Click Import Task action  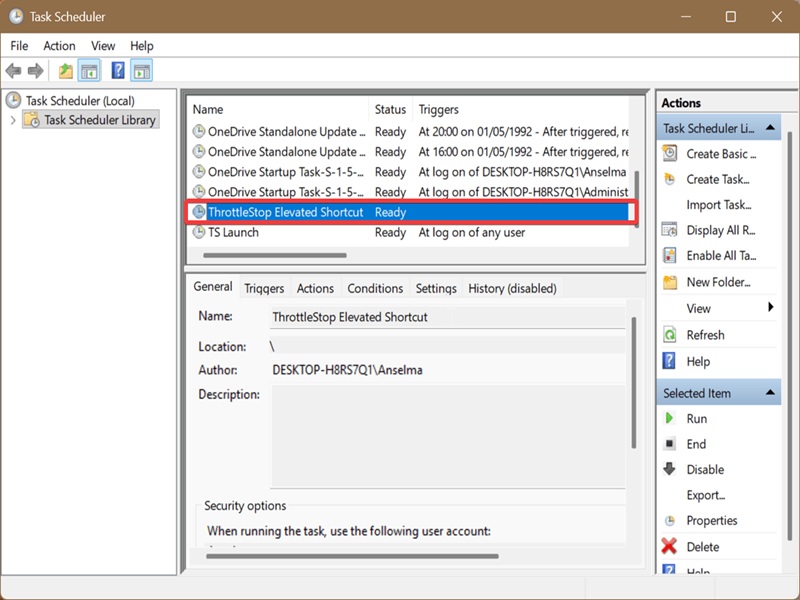point(718,205)
